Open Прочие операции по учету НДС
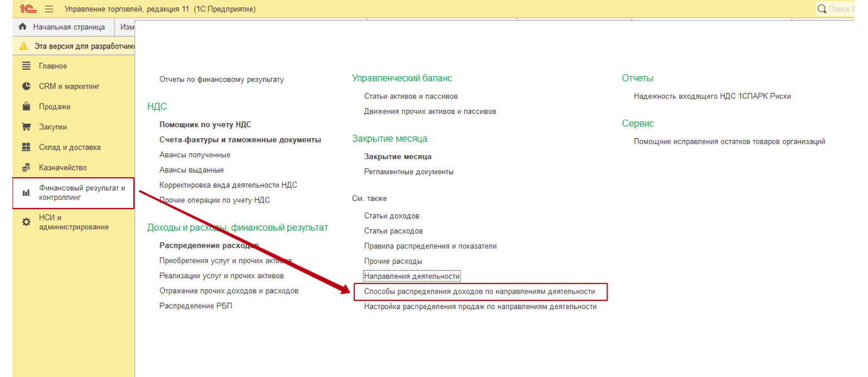 pos(214,200)
